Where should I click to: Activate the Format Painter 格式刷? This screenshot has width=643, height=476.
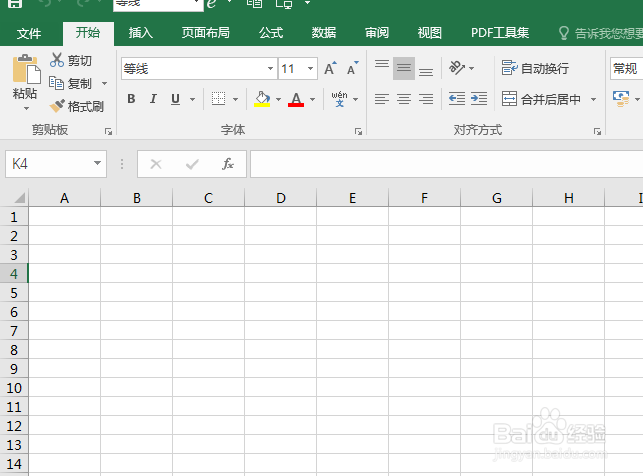[77, 106]
